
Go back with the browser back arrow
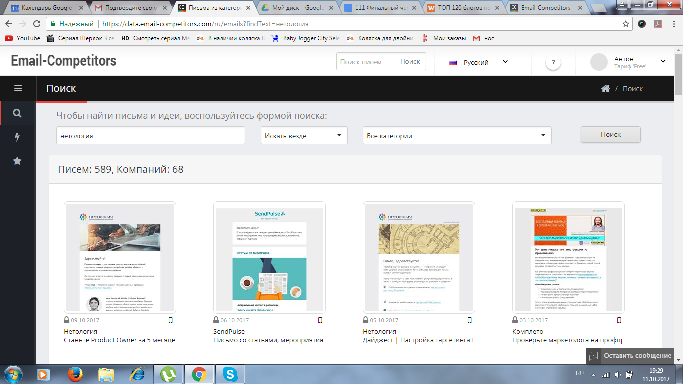pos(9,24)
